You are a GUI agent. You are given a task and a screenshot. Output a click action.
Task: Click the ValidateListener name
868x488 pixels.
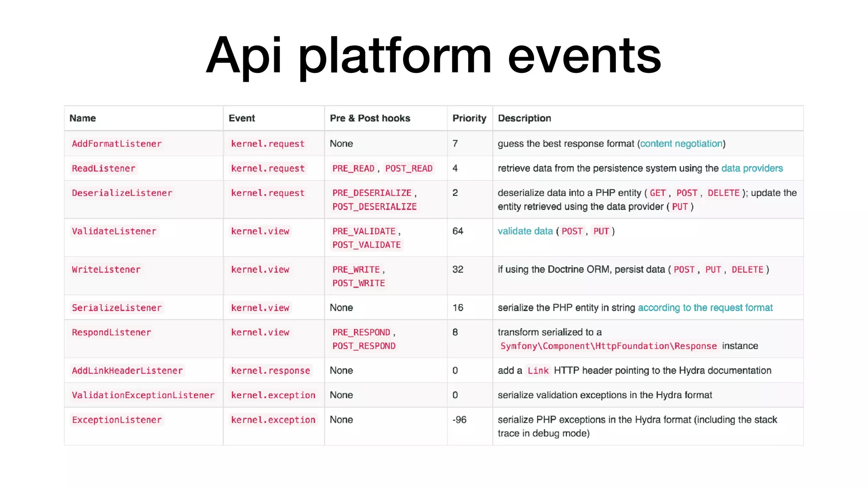pos(114,231)
